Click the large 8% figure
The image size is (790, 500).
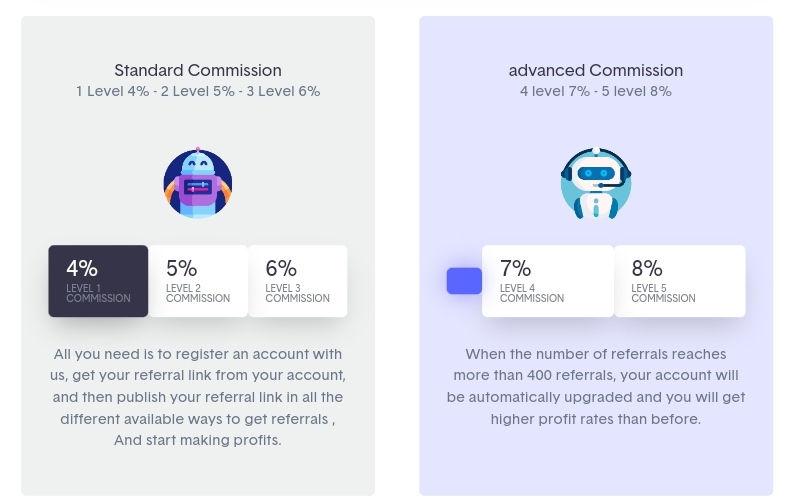647,268
